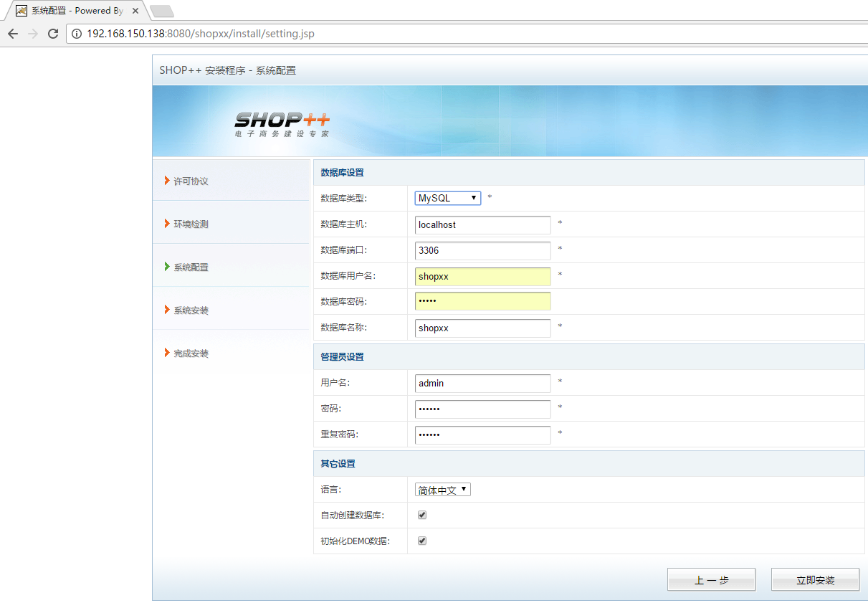Select the 环境检测 step in sidebar

[191, 224]
